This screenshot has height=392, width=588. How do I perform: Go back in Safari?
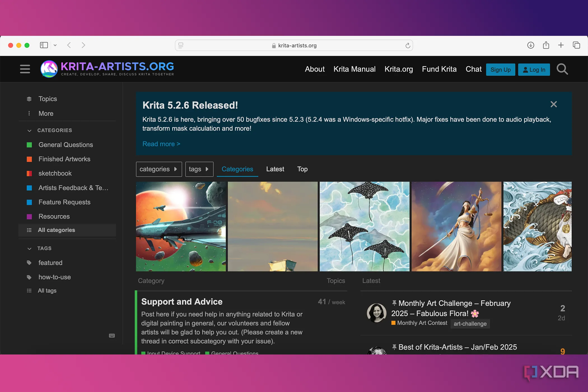[69, 45]
